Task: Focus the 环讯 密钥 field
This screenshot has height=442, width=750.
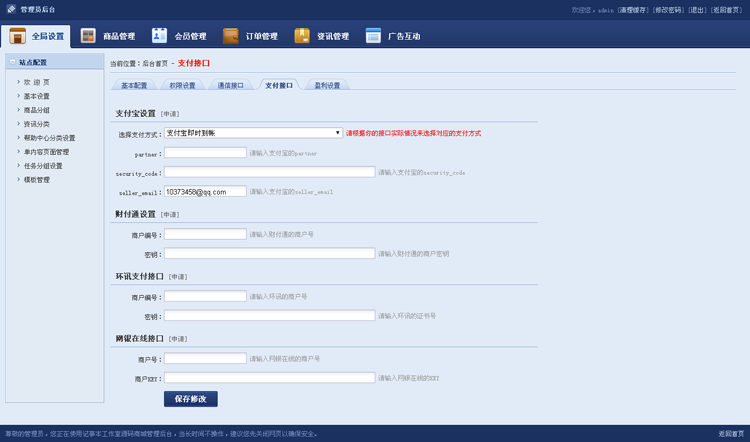Action: (269, 315)
